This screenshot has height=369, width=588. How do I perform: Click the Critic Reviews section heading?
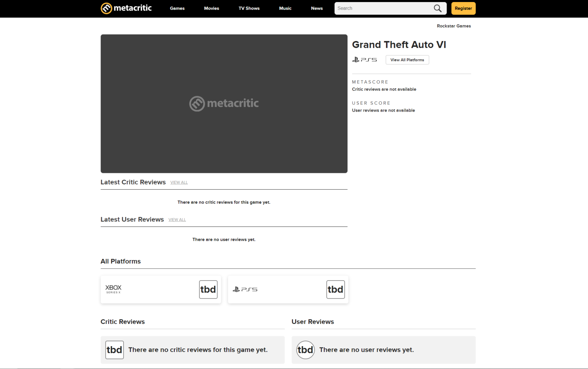pyautogui.click(x=123, y=322)
